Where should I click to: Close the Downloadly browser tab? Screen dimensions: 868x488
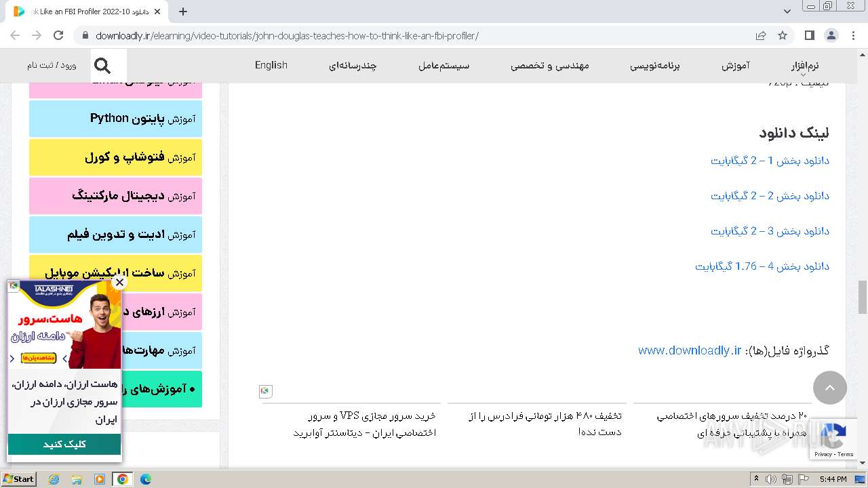158,12
